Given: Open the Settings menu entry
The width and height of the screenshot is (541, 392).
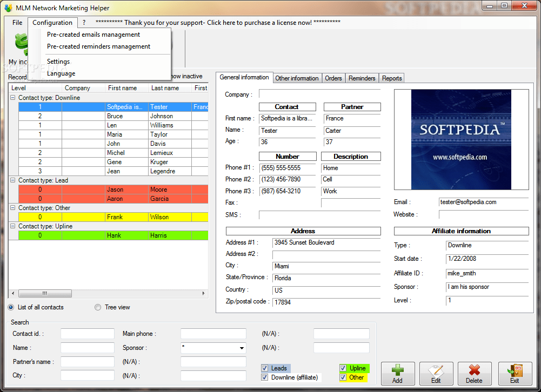Looking at the screenshot, I should click(x=57, y=61).
